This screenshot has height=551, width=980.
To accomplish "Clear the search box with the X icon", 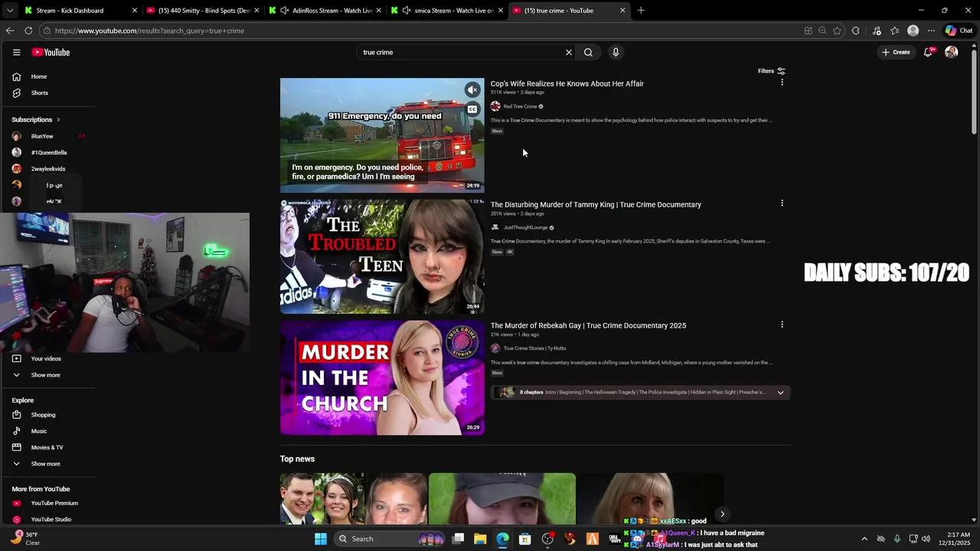I will (569, 52).
